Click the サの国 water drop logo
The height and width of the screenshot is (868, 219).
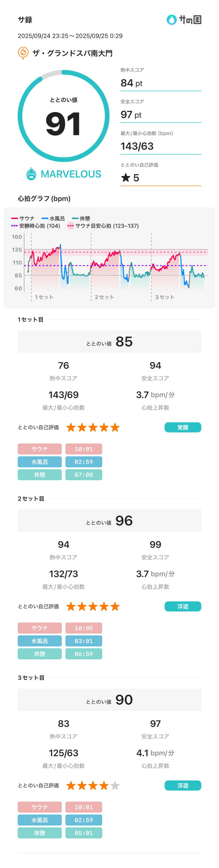172,20
